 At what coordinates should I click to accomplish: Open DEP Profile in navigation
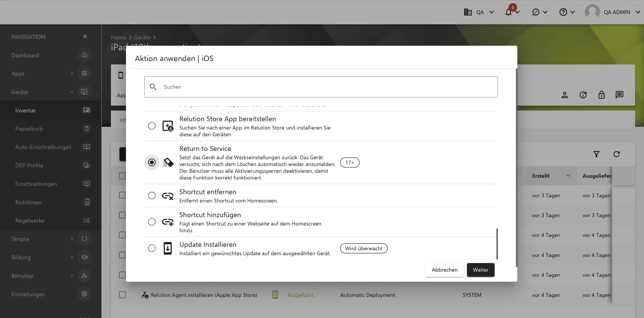point(51,166)
